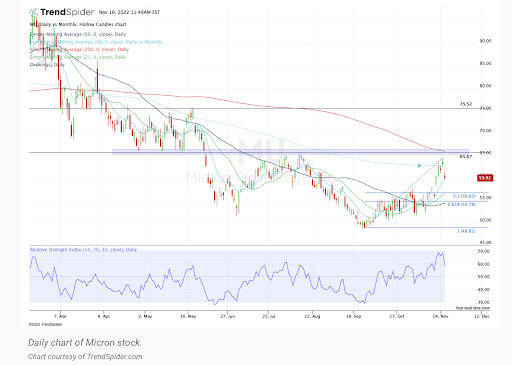This screenshot has height=365, width=512.
Task: Click the Your local time zone note
Action: (472, 308)
